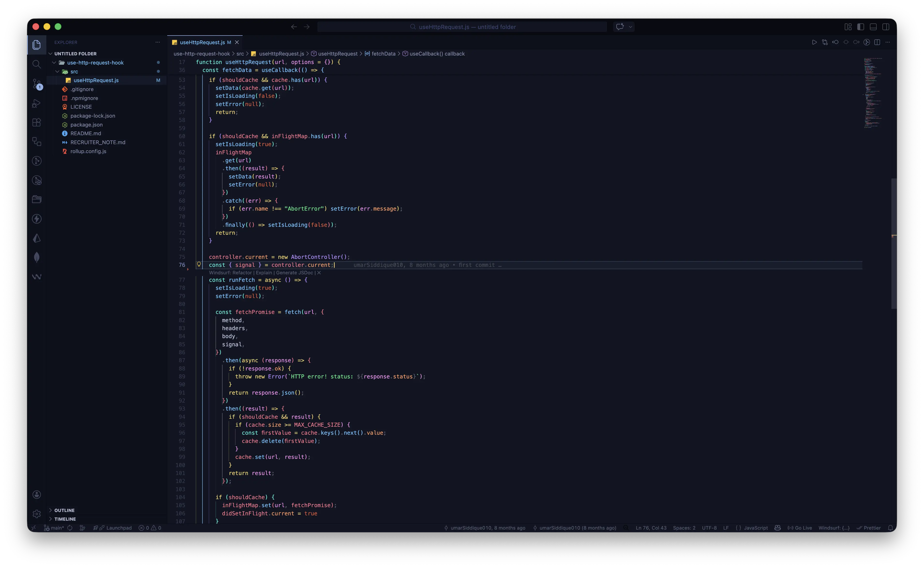924x568 pixels.
Task: Expand the TIMELINE section
Action: (x=65, y=519)
